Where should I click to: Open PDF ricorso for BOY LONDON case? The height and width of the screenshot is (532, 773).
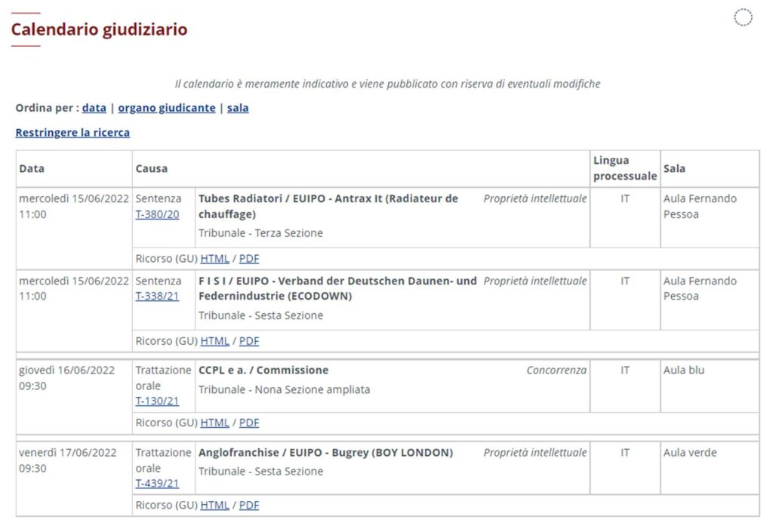click(249, 506)
